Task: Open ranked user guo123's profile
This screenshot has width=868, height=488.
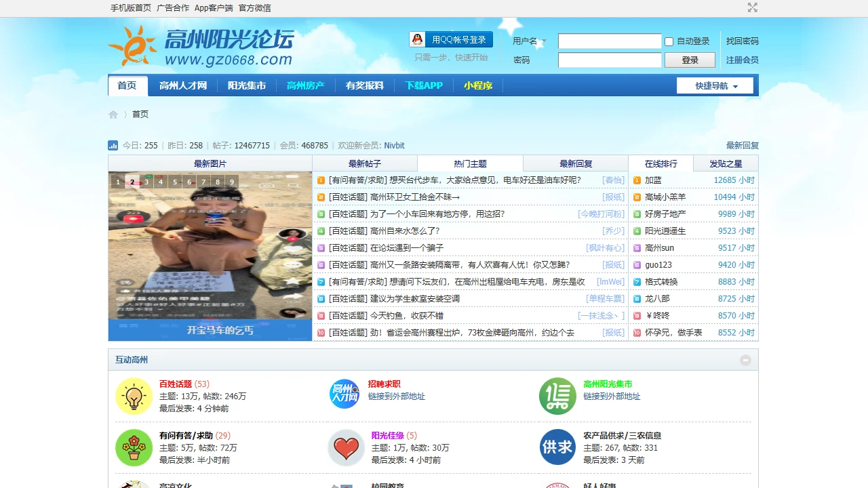Action: [x=658, y=265]
